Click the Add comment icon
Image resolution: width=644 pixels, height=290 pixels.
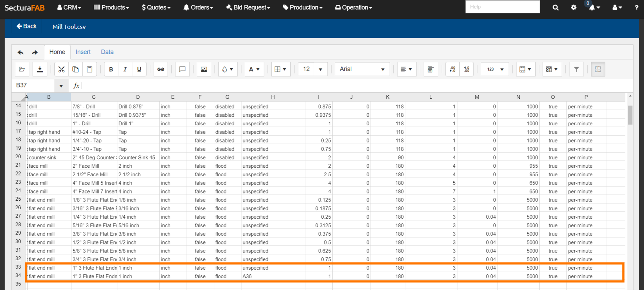[182, 69]
